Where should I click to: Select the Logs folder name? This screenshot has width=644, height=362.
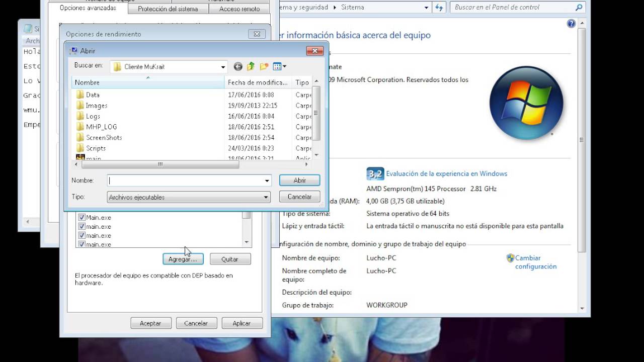pyautogui.click(x=93, y=116)
